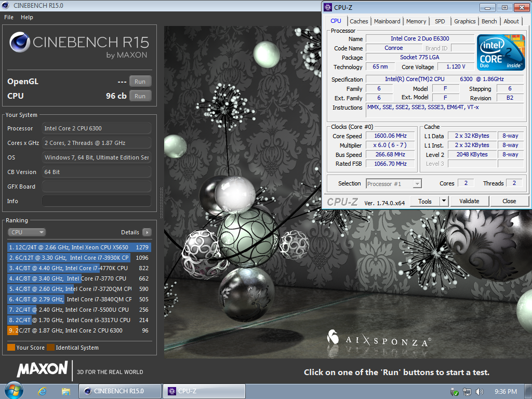The height and width of the screenshot is (399, 532).
Task: Click the brown Identical System legend swatch
Action: tap(50, 348)
